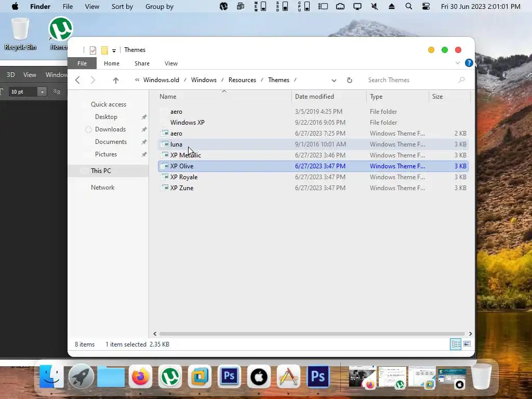This screenshot has width=532, height=399.
Task: Open Control Center toggle icon
Action: [426, 6]
